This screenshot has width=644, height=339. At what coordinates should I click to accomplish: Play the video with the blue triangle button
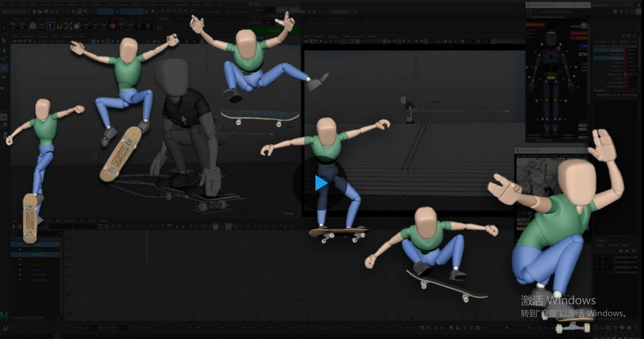tap(321, 183)
